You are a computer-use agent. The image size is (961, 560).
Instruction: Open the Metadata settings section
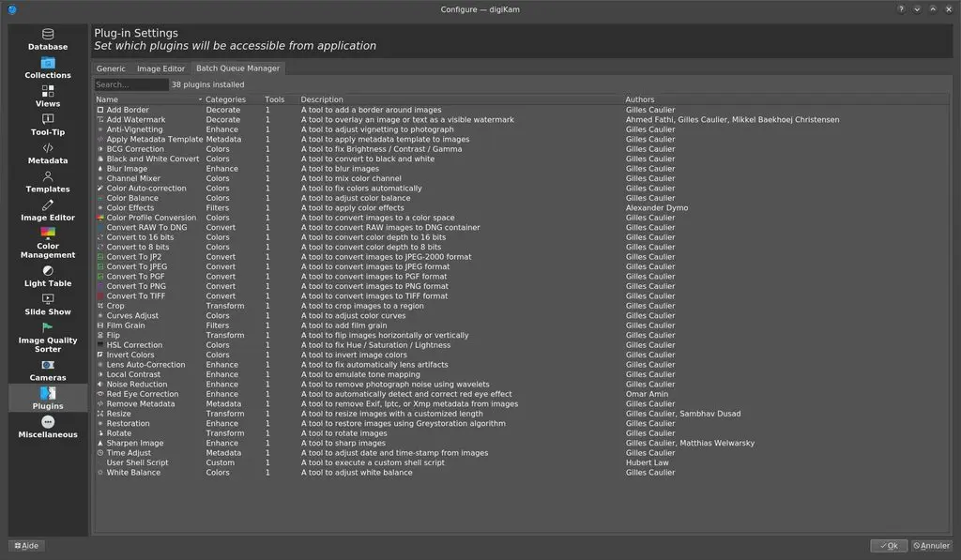(x=47, y=155)
